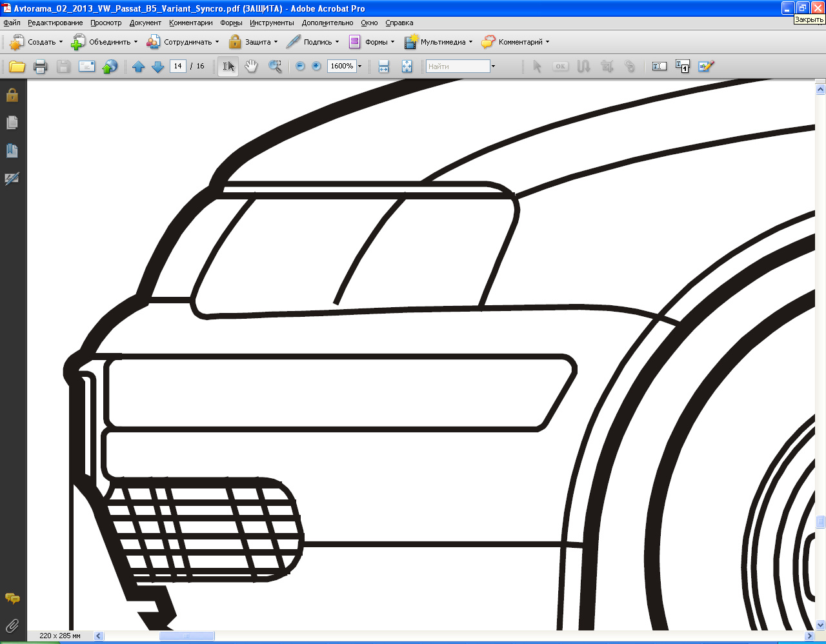Click the Объединить button
The image size is (826, 644).
(x=104, y=42)
